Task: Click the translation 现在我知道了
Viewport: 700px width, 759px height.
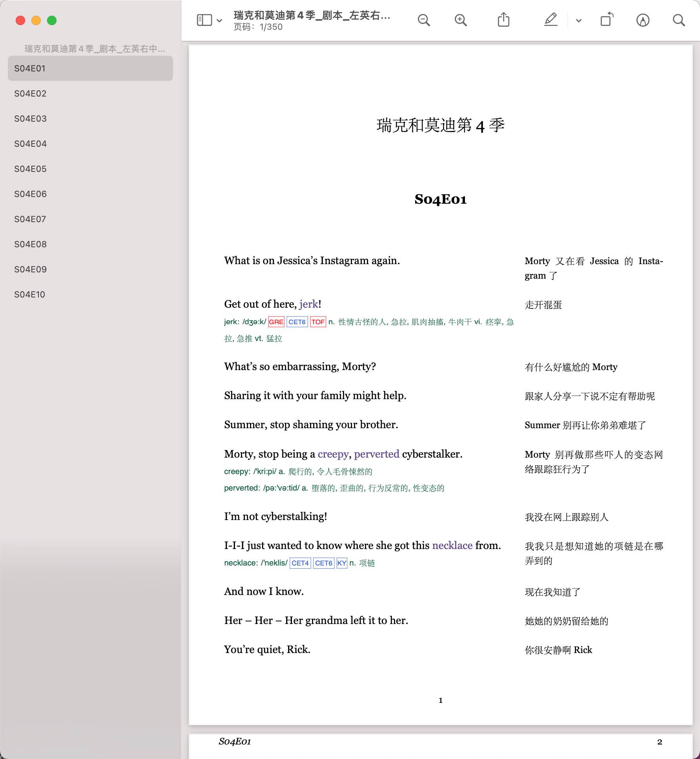Action: (552, 592)
